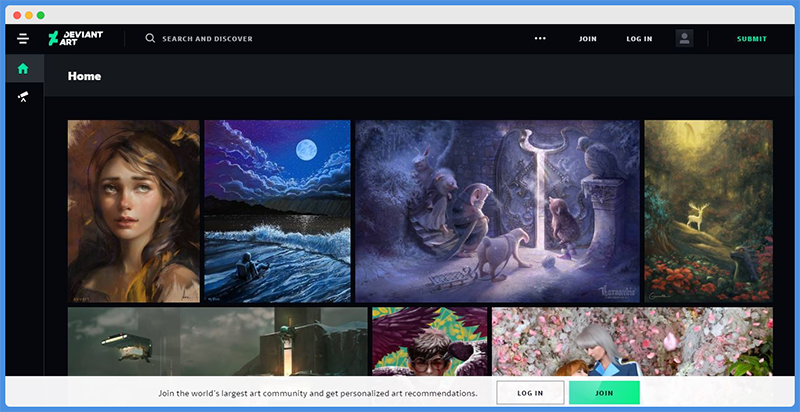The height and width of the screenshot is (412, 800).
Task: Click the green maximize window button
Action: [x=40, y=15]
